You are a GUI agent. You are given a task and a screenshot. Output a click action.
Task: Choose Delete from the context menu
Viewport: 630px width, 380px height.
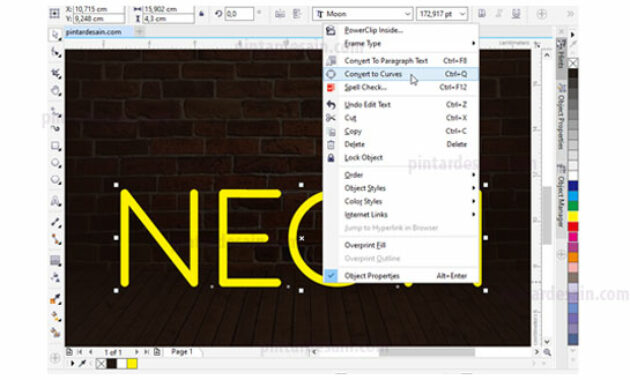401,144
